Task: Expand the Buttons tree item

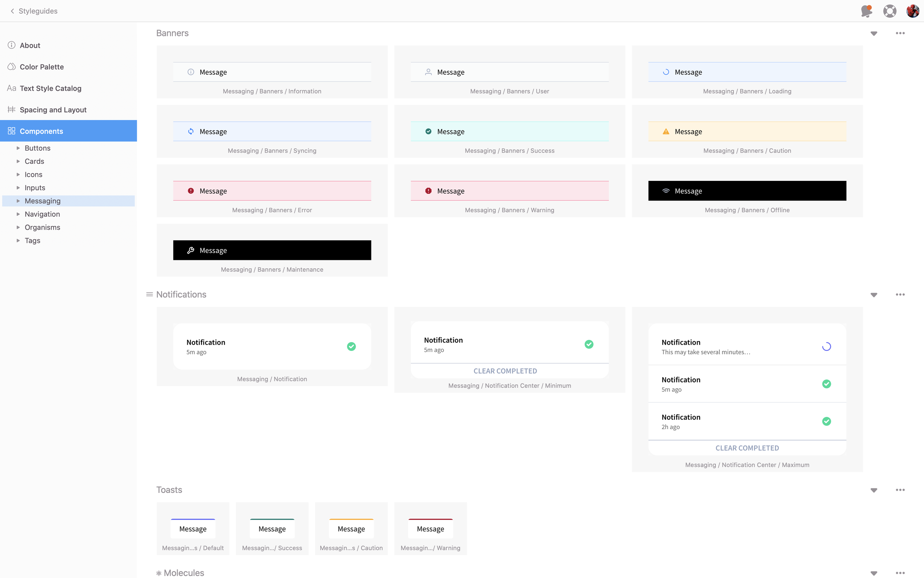Action: click(x=18, y=148)
